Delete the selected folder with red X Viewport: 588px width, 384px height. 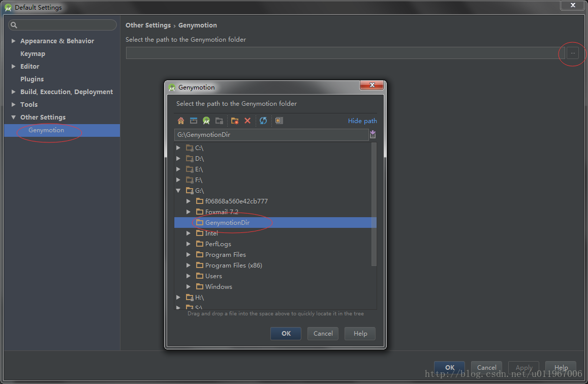tap(247, 121)
